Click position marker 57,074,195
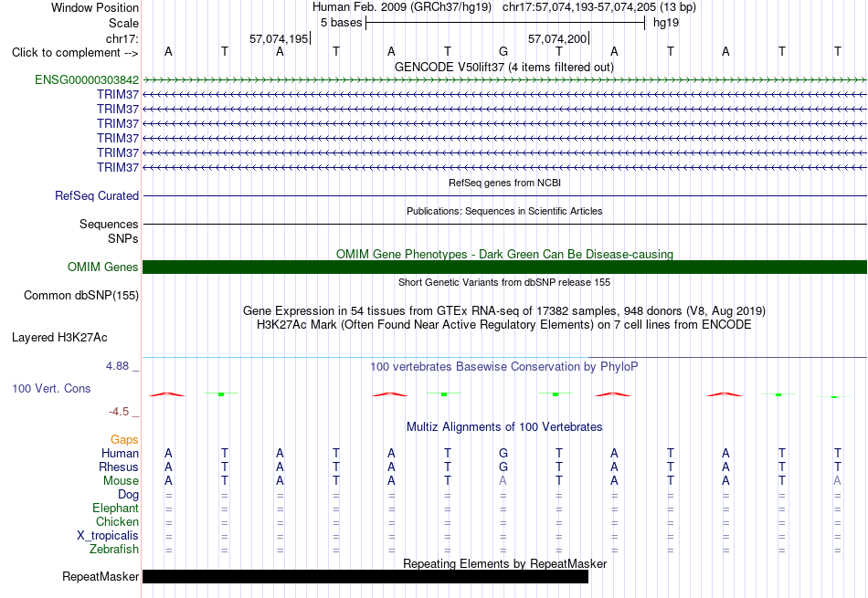Screen dimensions: 868x598 279,38
